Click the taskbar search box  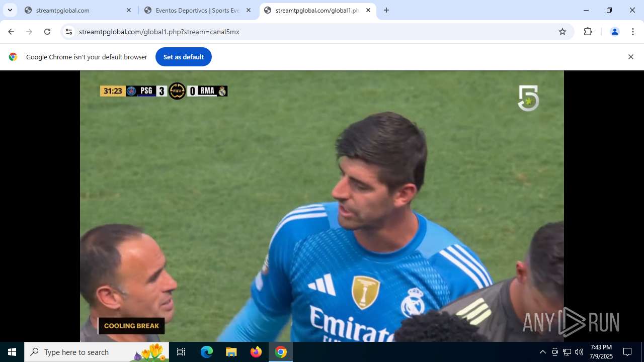96,352
